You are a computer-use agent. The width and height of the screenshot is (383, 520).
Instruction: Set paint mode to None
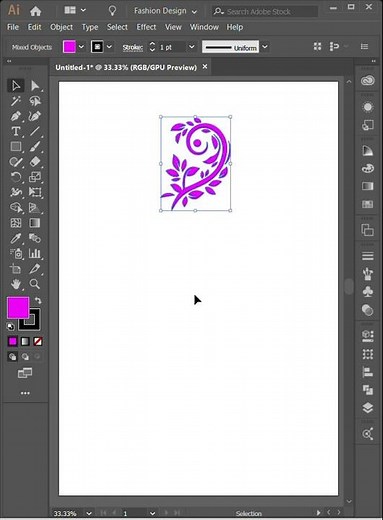pos(38,341)
